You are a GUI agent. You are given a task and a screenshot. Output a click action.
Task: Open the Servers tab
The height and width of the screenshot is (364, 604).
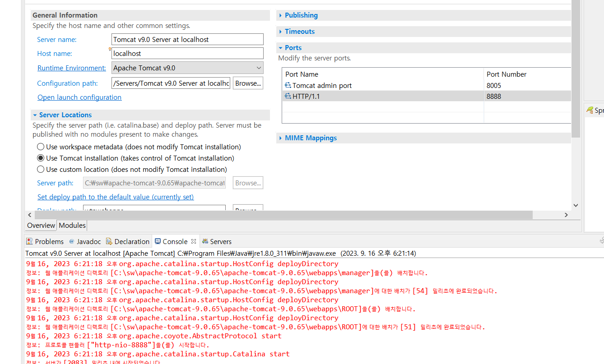point(216,241)
